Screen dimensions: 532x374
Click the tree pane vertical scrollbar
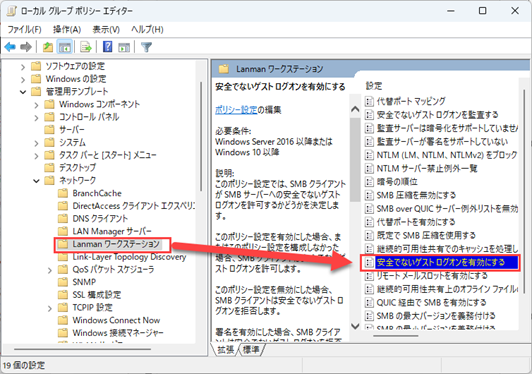(x=201, y=136)
